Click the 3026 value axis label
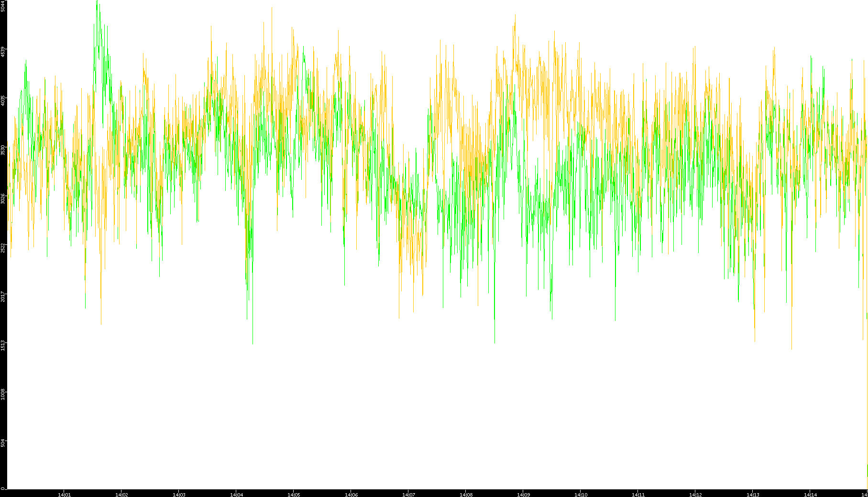Screen dimensions: 868x497 pyautogui.click(x=3, y=199)
